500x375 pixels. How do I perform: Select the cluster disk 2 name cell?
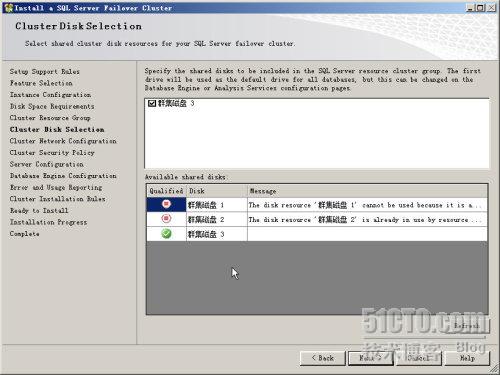[x=217, y=220]
